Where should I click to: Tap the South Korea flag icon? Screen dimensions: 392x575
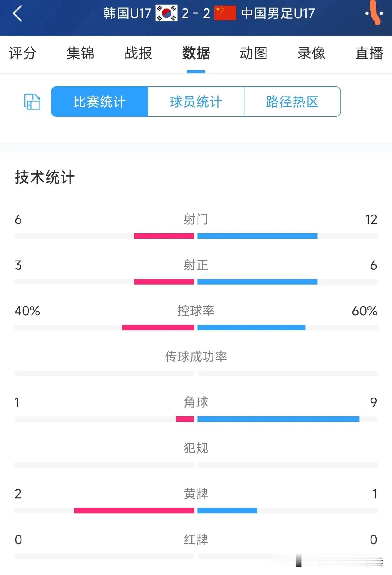(x=166, y=13)
